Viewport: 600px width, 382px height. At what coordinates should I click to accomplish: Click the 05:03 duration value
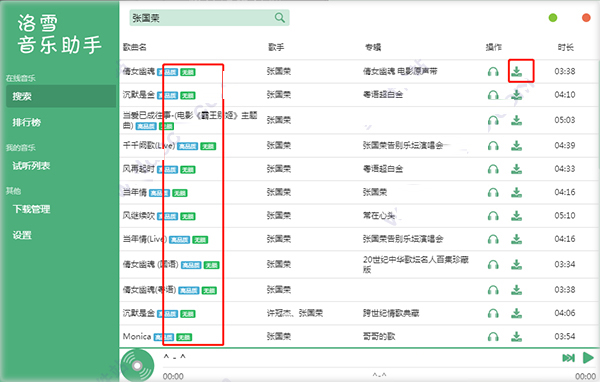click(565, 120)
